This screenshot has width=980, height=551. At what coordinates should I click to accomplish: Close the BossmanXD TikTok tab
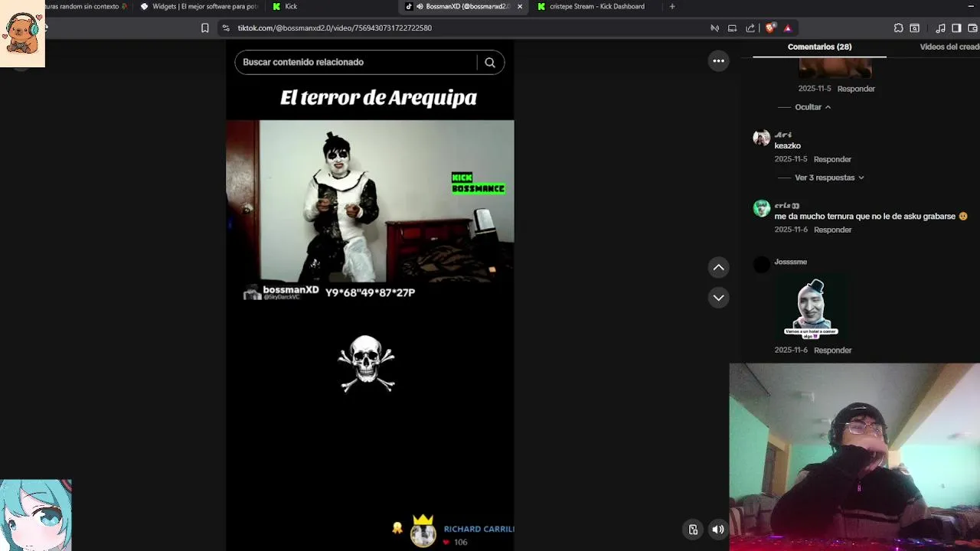click(x=520, y=6)
